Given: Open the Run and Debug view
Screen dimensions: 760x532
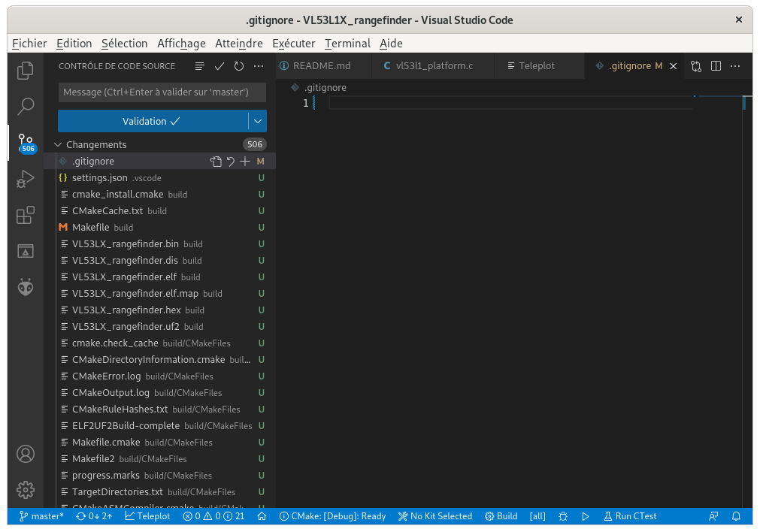Looking at the screenshot, I should tap(26, 179).
